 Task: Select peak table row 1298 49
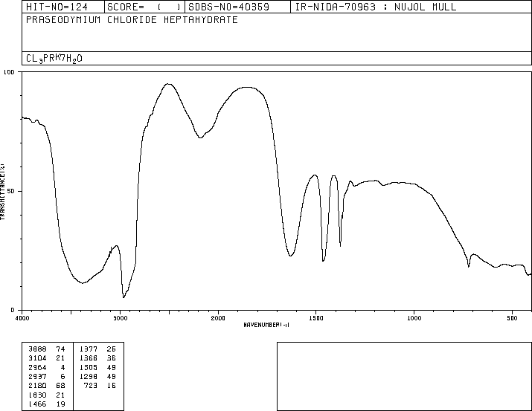tap(98, 376)
